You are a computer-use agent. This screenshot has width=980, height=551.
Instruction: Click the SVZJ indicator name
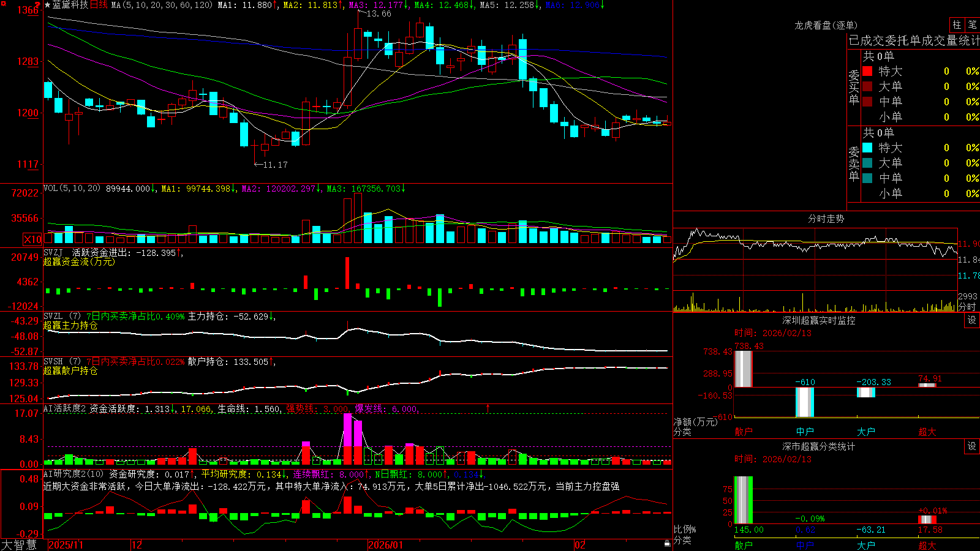click(x=53, y=252)
